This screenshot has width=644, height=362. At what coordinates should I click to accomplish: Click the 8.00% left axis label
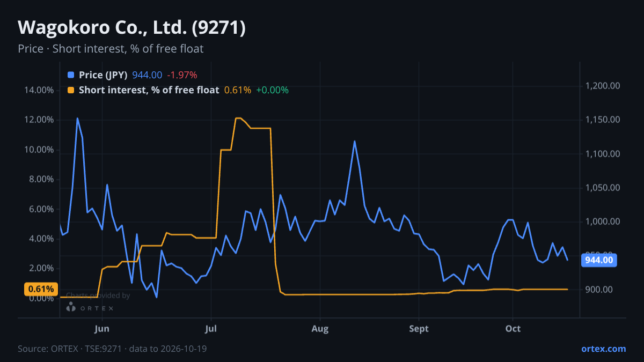[x=41, y=179]
